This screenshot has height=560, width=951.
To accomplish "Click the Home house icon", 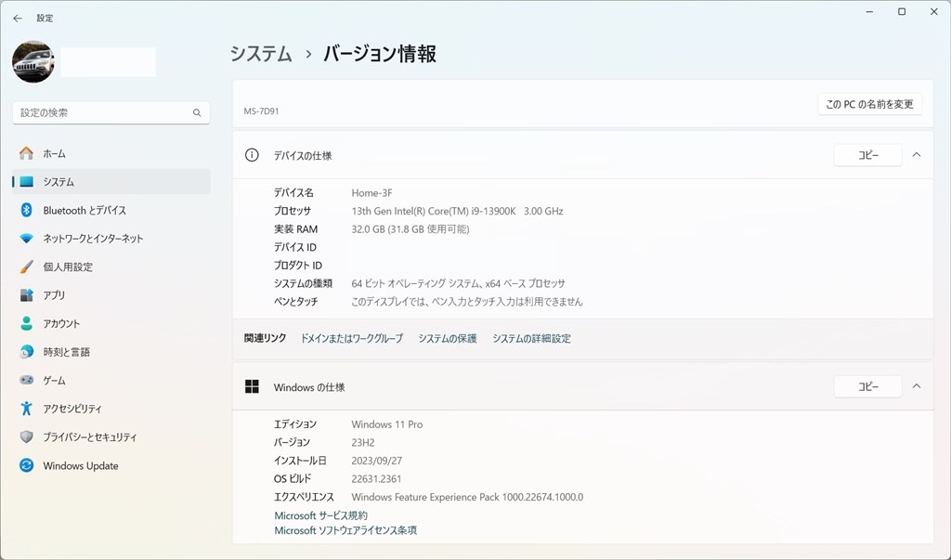I will coord(26,153).
